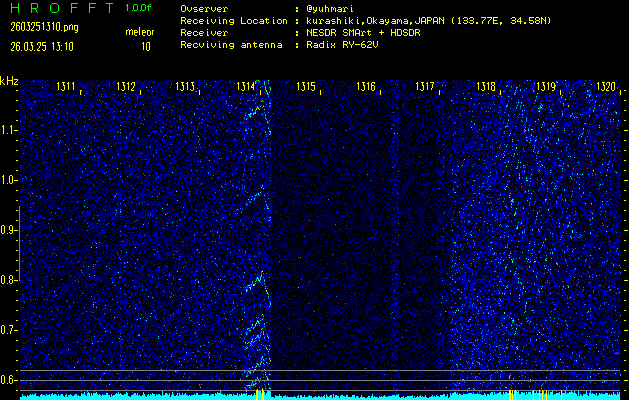Image resolution: width=629 pixels, height=400 pixels.
Task: Select the 1313 time axis label
Action: pyautogui.click(x=185, y=86)
